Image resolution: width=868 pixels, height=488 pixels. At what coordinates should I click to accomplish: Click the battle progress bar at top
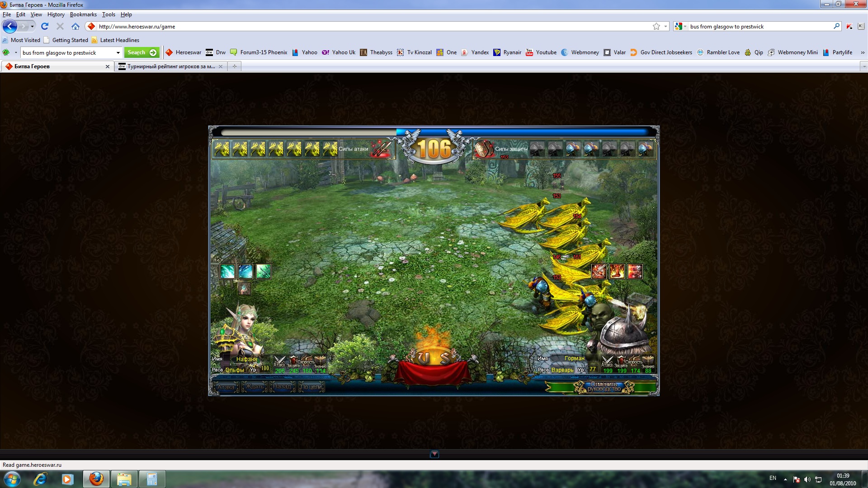tap(434, 132)
